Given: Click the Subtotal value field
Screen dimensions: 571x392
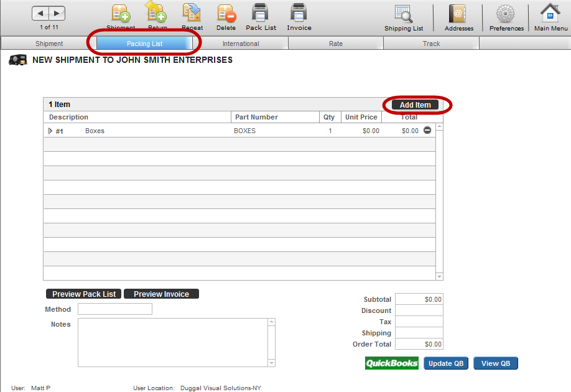Looking at the screenshot, I should click(x=419, y=299).
